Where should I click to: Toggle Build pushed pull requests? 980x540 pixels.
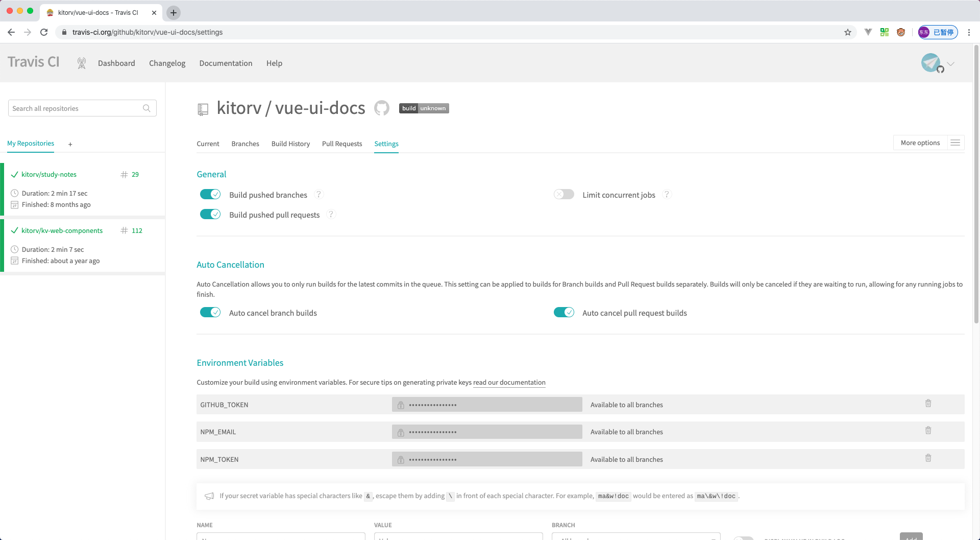(x=210, y=215)
